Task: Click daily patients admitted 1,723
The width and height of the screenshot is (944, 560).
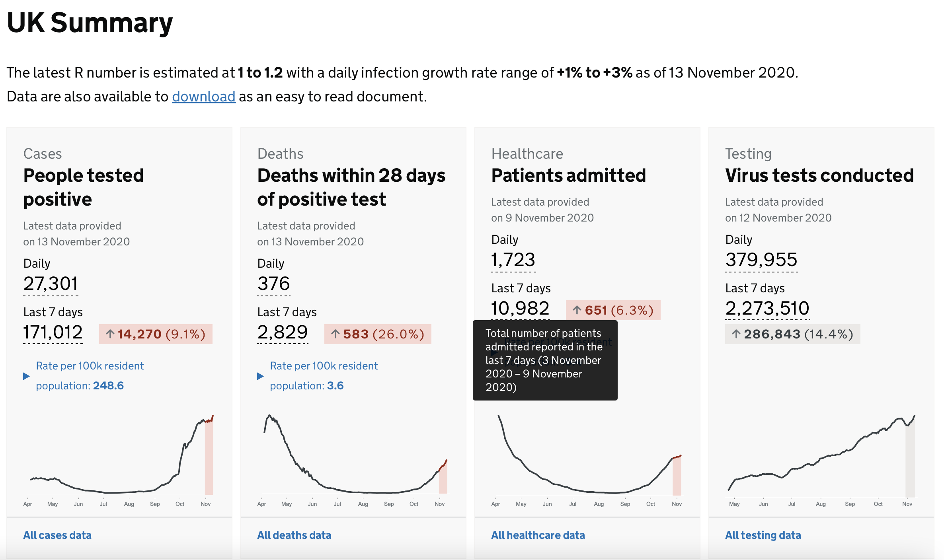Action: (x=513, y=260)
